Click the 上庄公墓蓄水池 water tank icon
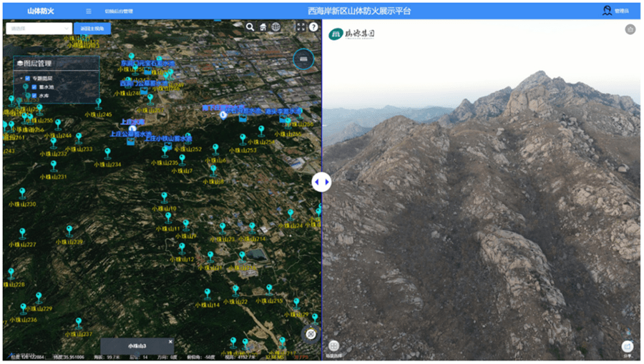Viewport: 644px width, 364px height. [131, 142]
